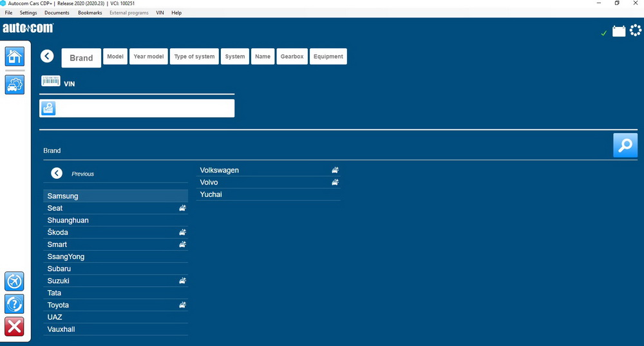Click the red X exit icon
644x346 pixels.
tap(14, 326)
